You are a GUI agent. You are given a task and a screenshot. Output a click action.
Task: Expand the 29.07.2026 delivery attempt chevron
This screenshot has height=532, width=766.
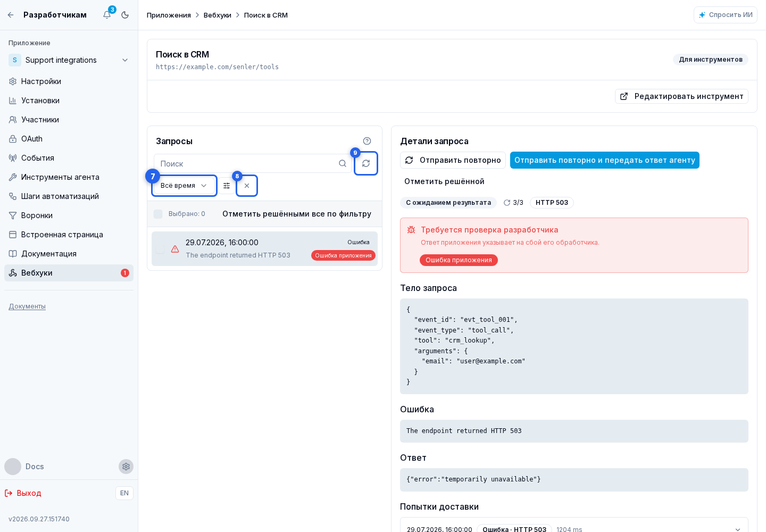738,529
